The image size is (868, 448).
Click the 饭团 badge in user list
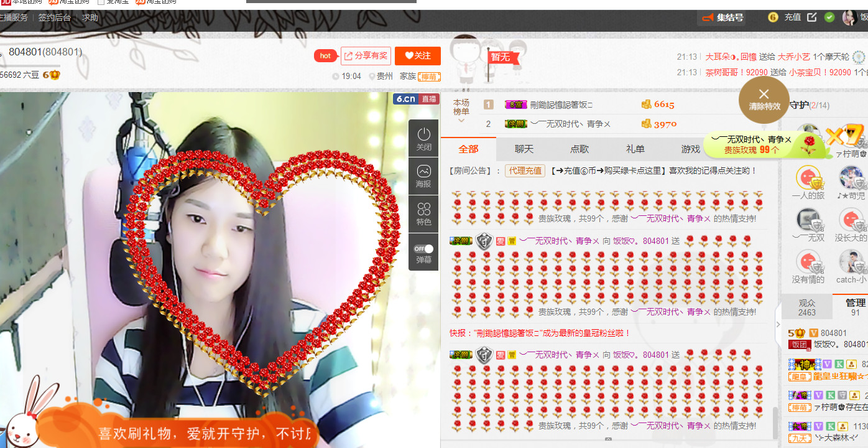pyautogui.click(x=798, y=344)
